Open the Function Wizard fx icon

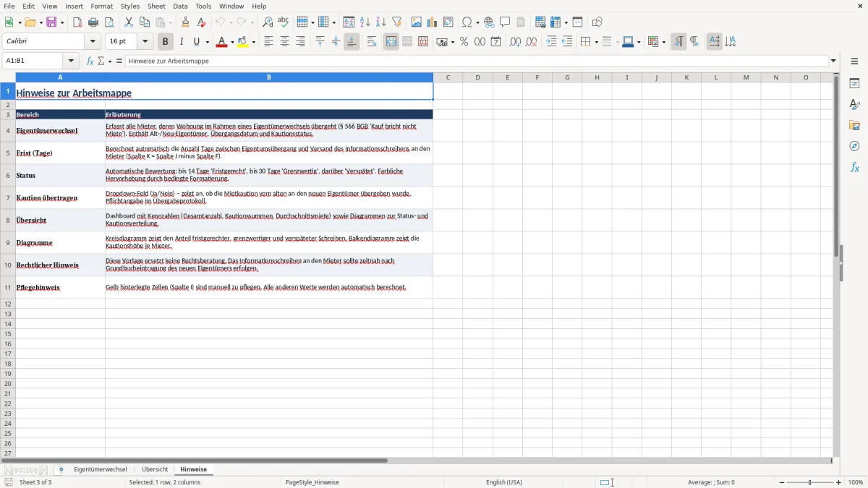click(x=90, y=61)
